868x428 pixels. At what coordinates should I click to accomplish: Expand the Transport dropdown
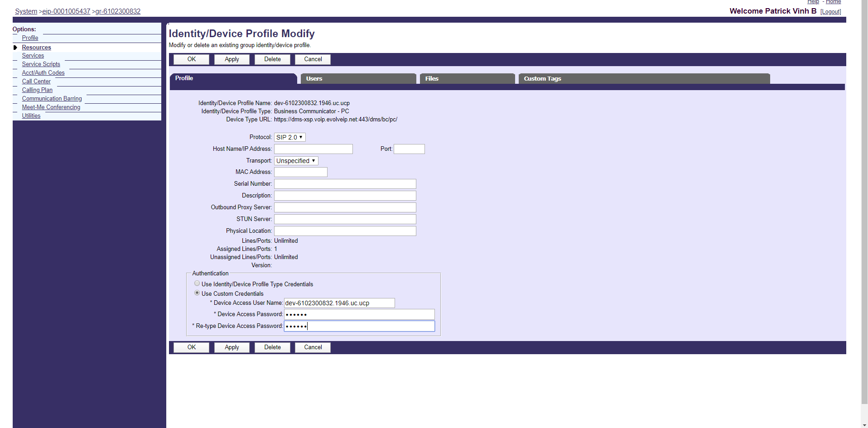click(296, 161)
